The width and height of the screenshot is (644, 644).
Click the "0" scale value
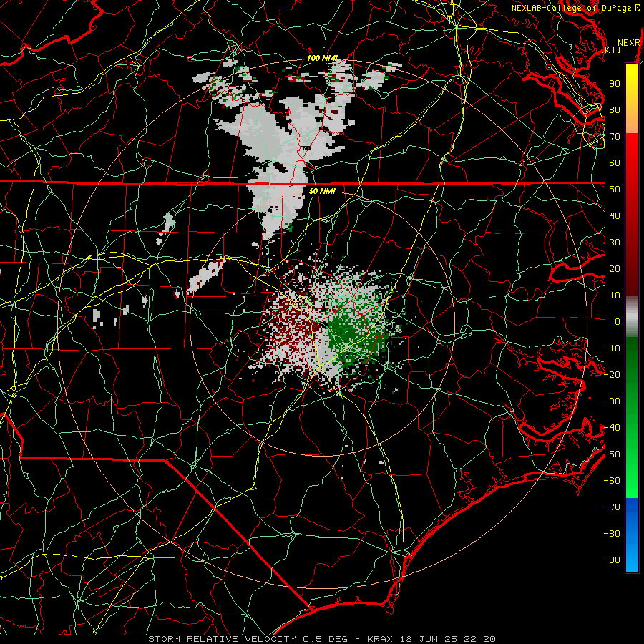(618, 322)
